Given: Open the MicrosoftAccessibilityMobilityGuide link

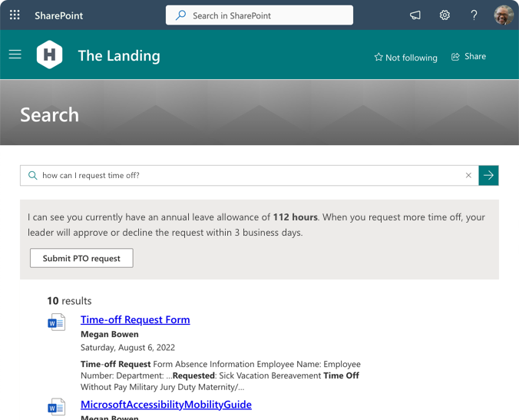Looking at the screenshot, I should pyautogui.click(x=166, y=405).
